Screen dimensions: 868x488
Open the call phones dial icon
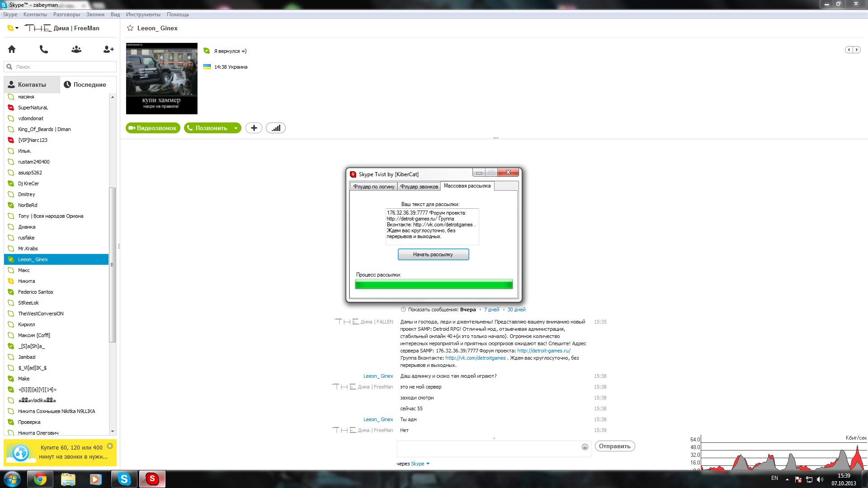44,49
